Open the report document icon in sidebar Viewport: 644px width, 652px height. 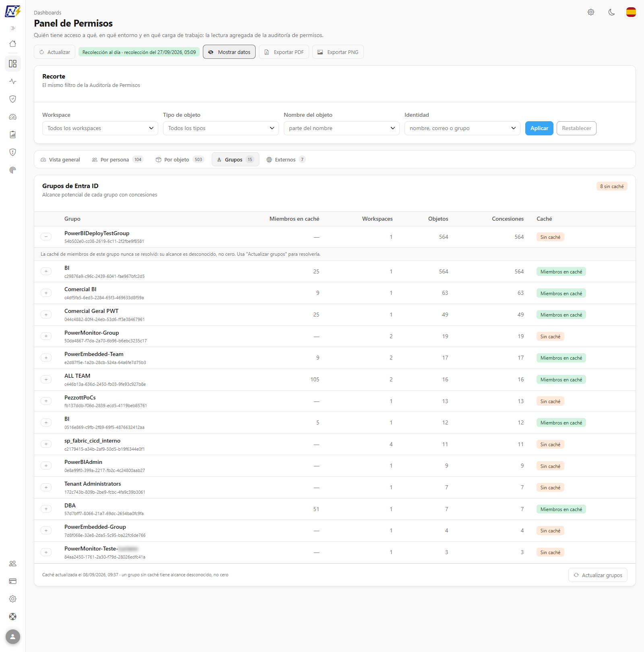click(13, 135)
